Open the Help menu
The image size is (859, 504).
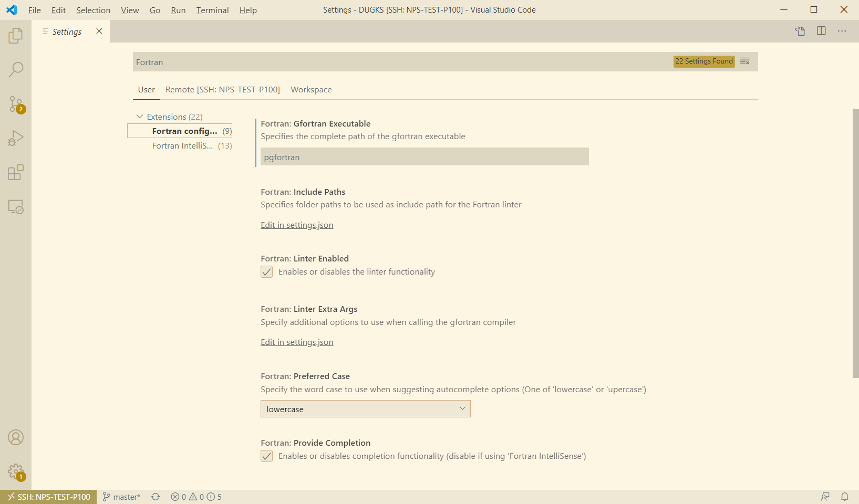(x=248, y=10)
